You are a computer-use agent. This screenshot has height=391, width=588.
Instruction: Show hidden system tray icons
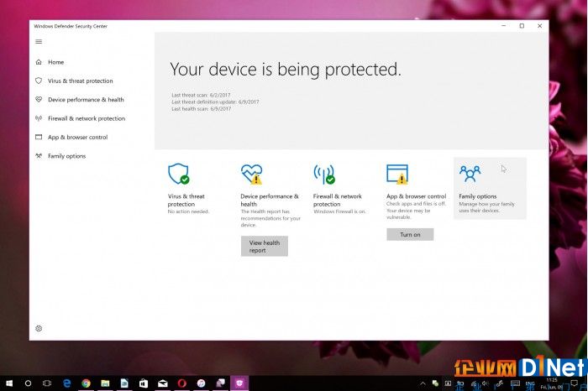point(423,383)
